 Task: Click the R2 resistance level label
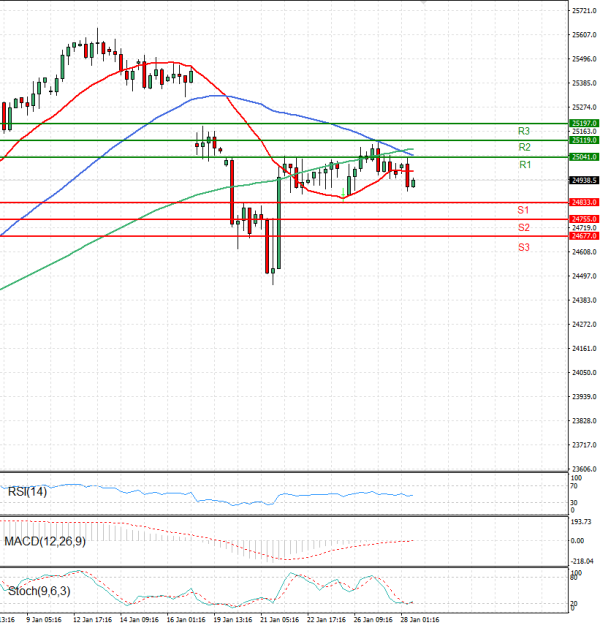coord(524,147)
